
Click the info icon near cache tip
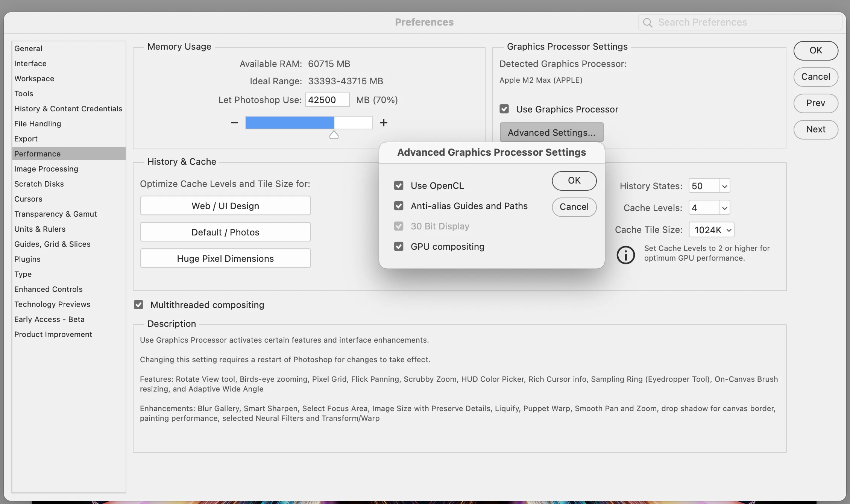(x=625, y=255)
